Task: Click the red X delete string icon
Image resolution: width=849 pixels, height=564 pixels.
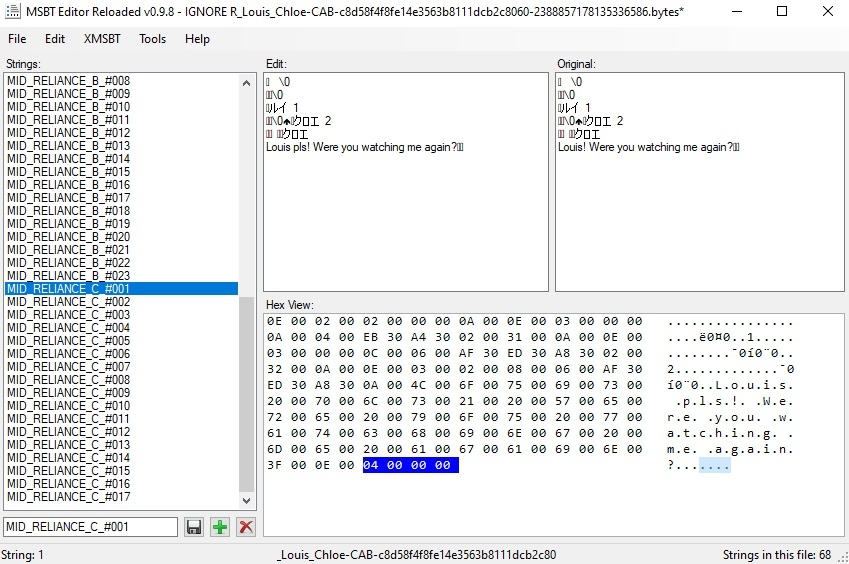Action: coord(245,527)
